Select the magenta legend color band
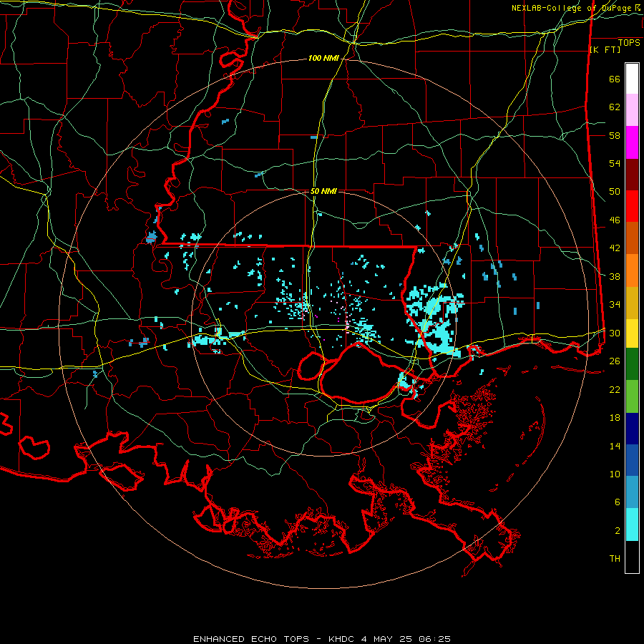644x644 pixels. pyautogui.click(x=632, y=142)
